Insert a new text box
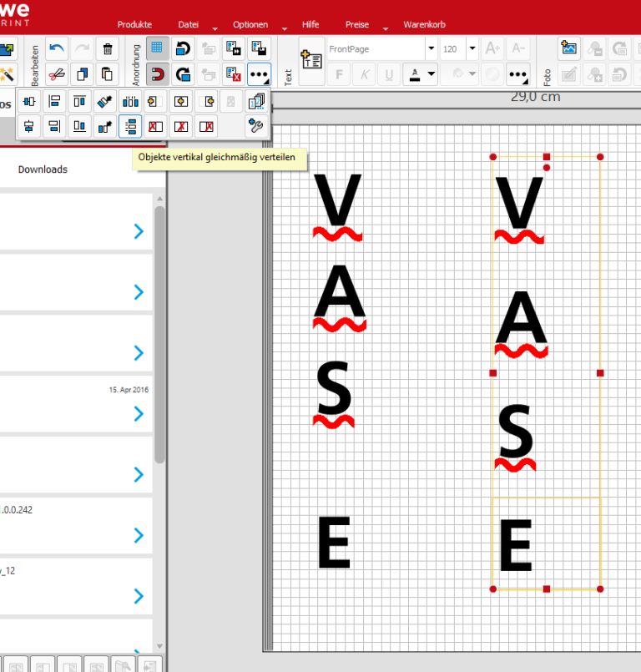 click(311, 61)
